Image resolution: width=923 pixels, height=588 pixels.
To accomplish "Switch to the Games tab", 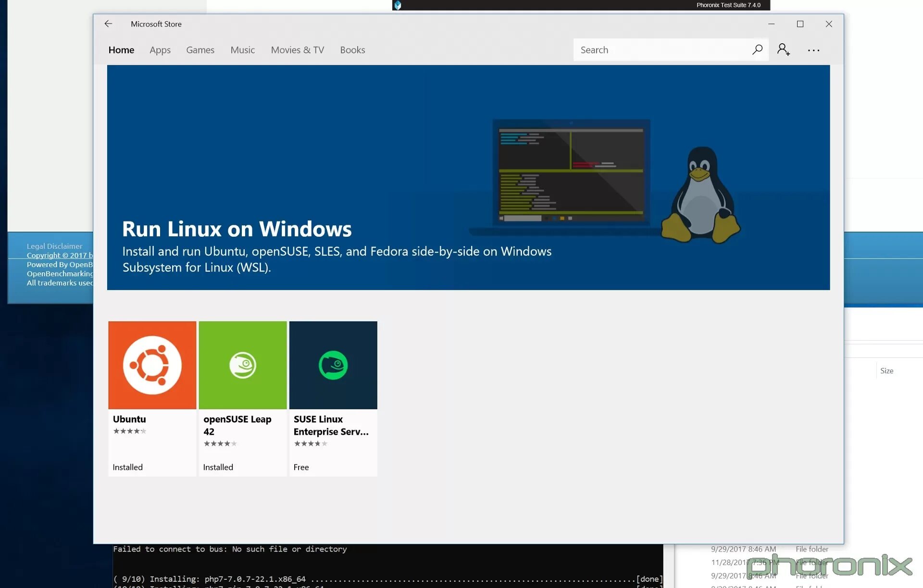I will 200,50.
